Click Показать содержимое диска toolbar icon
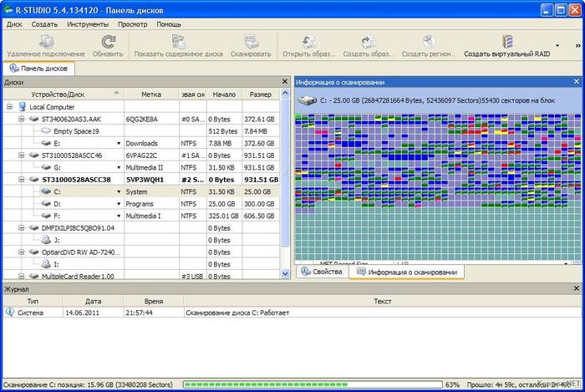 coord(178,42)
